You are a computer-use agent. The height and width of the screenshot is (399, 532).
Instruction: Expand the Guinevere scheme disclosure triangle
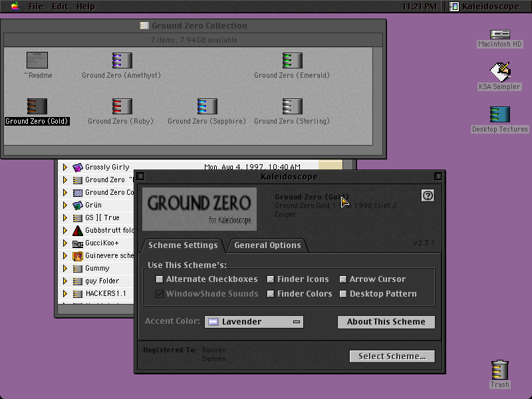point(65,256)
